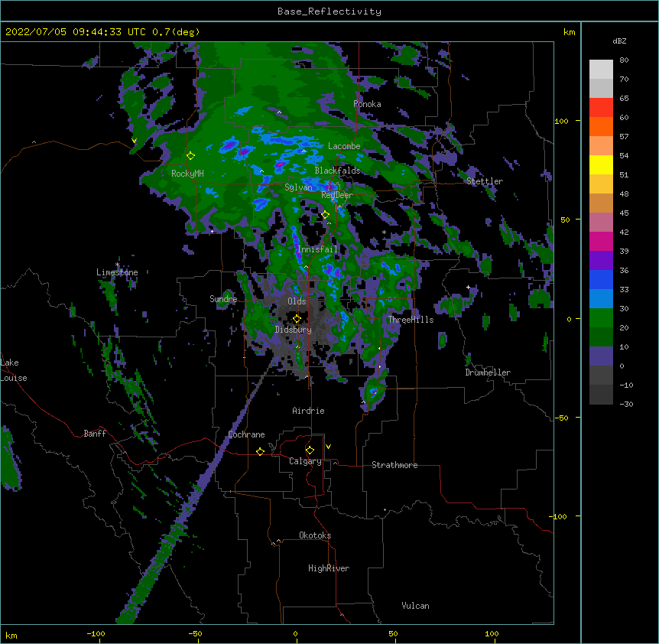
Task: Click the RedDeer city label
Action: [x=337, y=195]
